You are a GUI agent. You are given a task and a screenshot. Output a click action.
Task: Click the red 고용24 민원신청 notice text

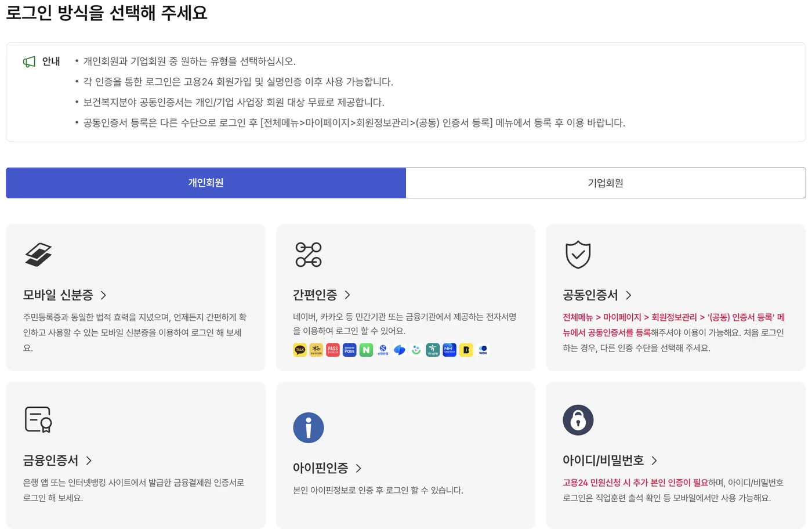click(x=635, y=483)
